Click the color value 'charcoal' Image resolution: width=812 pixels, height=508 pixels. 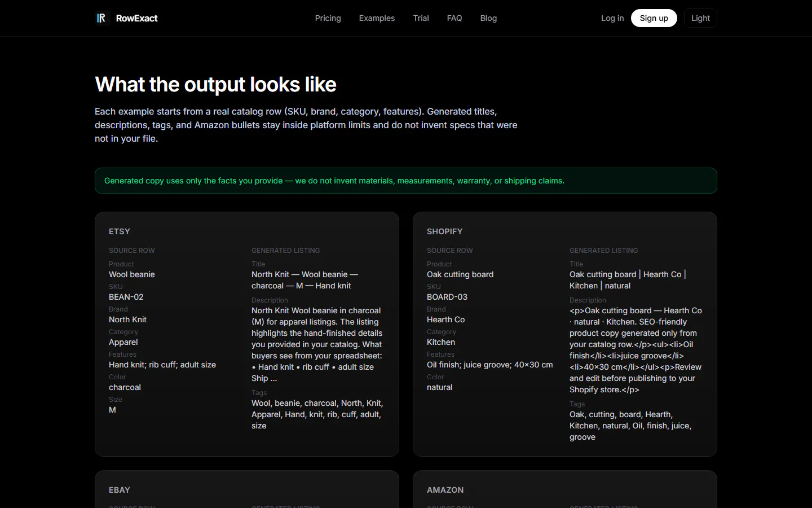125,387
